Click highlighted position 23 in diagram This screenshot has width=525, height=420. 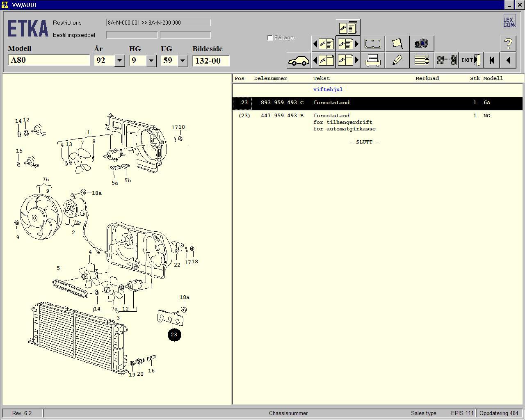coord(174,335)
